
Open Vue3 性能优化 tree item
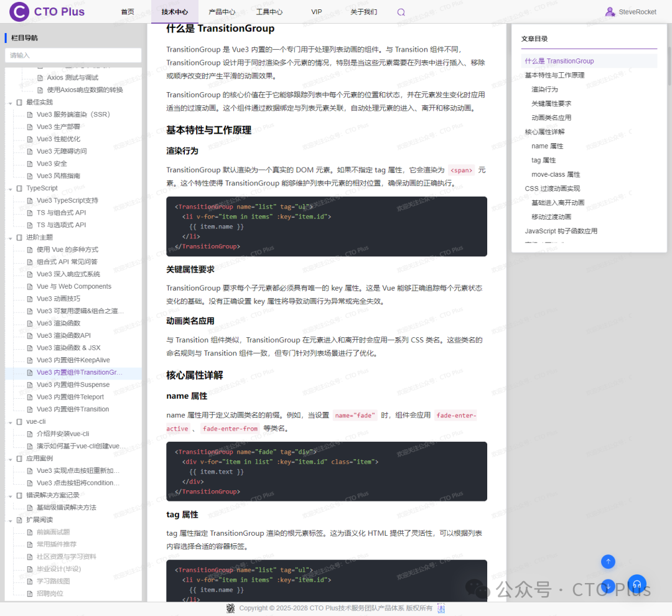click(58, 139)
